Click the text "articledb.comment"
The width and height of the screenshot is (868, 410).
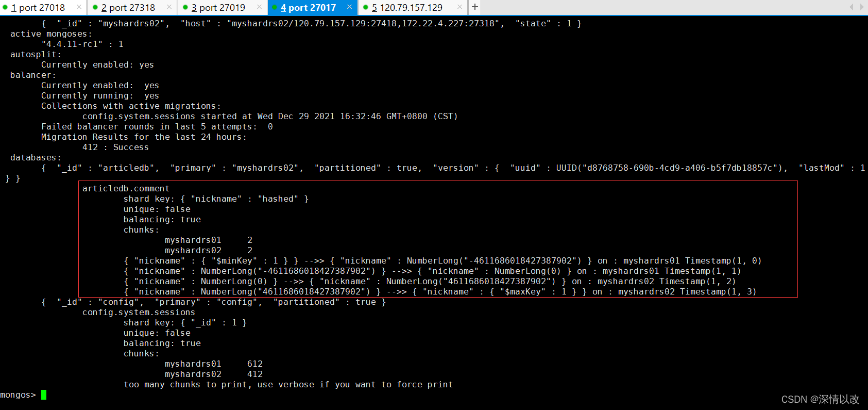[x=126, y=189]
